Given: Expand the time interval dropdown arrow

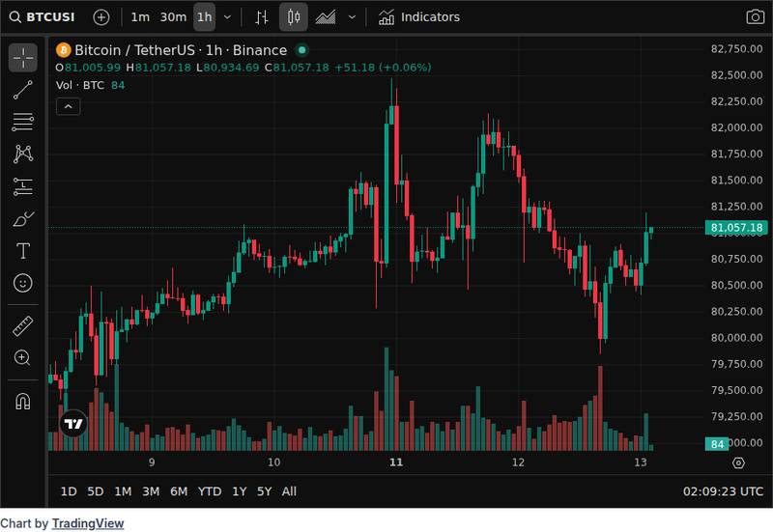Looking at the screenshot, I should [x=227, y=17].
